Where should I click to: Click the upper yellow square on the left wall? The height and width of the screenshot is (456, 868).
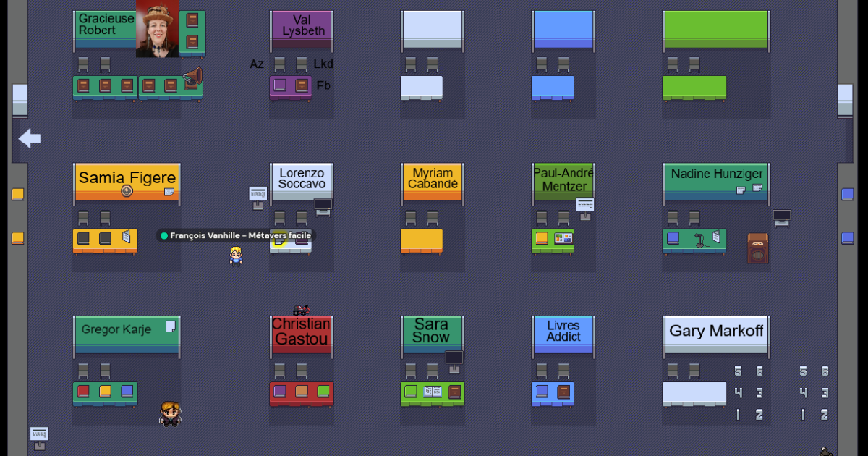[18, 194]
